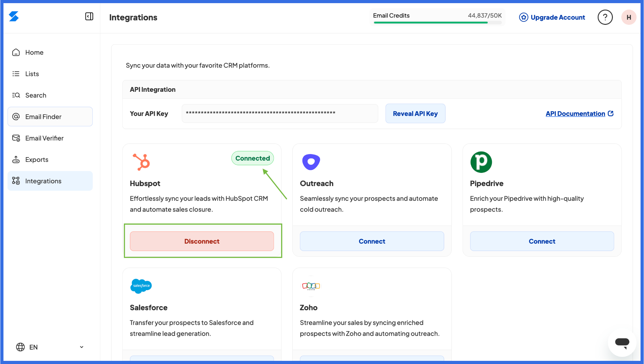Click the blue app logo icon
This screenshot has width=644, height=364.
(x=14, y=16)
